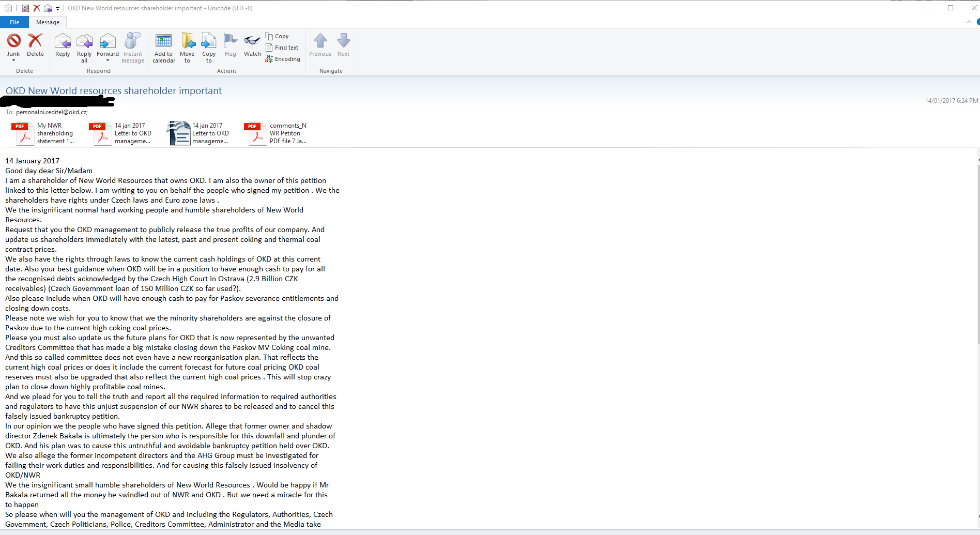
Task: Delete the message with the red X
Action: point(35,44)
